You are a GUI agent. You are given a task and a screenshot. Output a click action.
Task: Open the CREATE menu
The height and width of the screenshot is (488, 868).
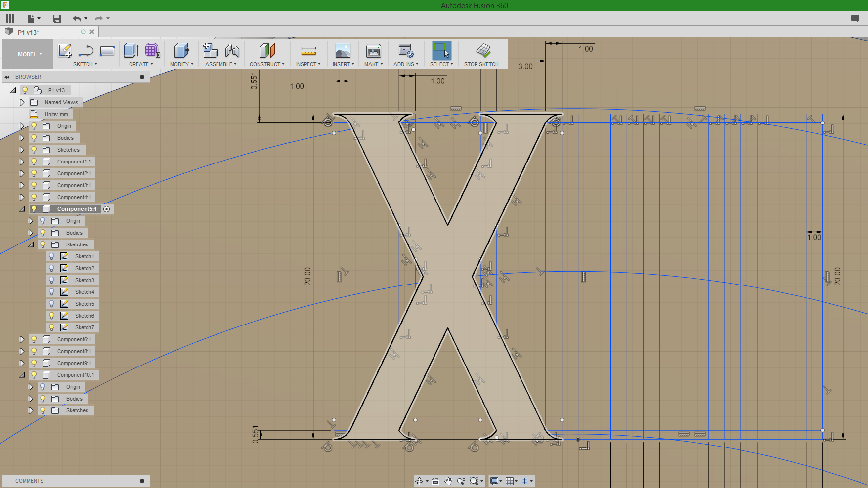(141, 64)
